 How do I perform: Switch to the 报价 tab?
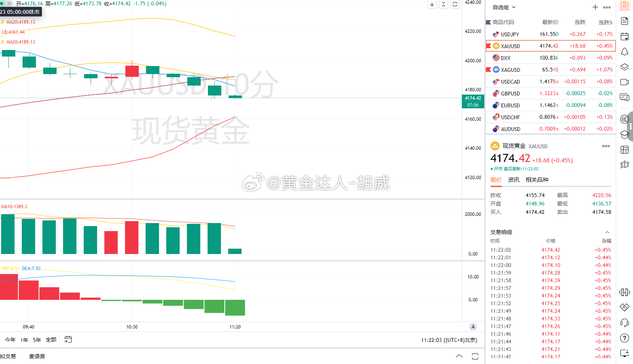click(x=496, y=180)
